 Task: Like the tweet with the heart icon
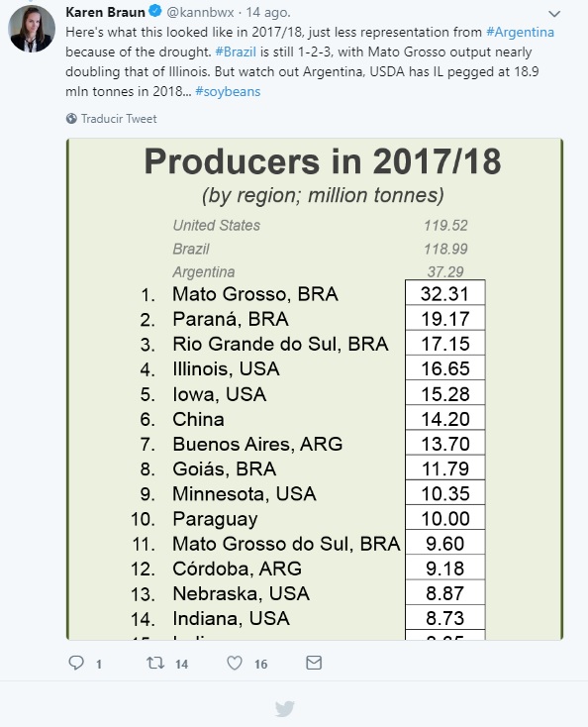235,663
